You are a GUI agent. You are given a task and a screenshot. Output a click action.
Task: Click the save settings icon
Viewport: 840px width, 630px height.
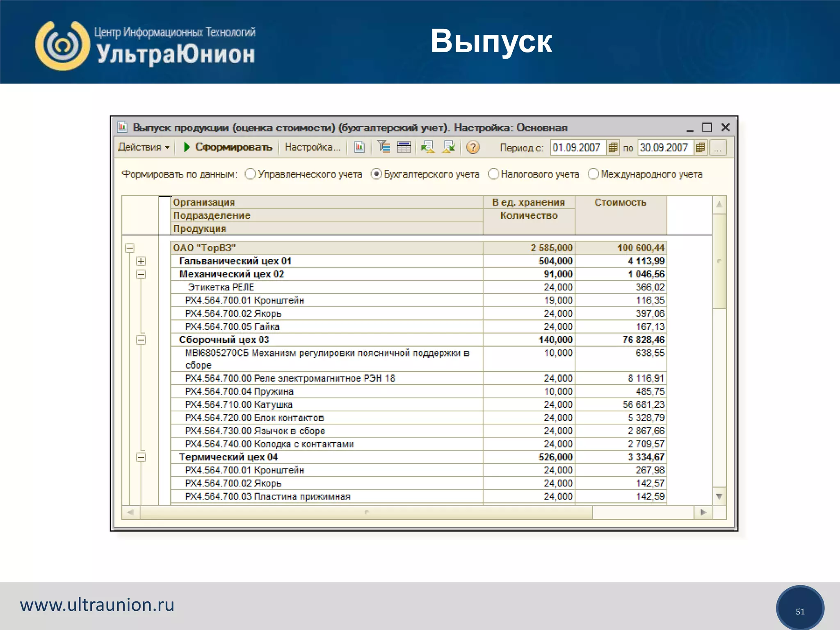449,147
